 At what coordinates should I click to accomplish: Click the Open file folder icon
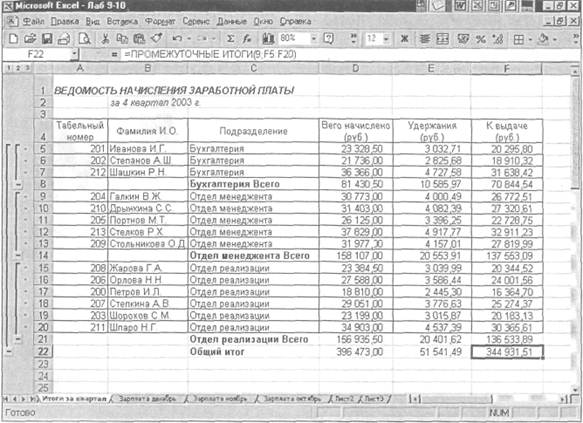[30, 39]
